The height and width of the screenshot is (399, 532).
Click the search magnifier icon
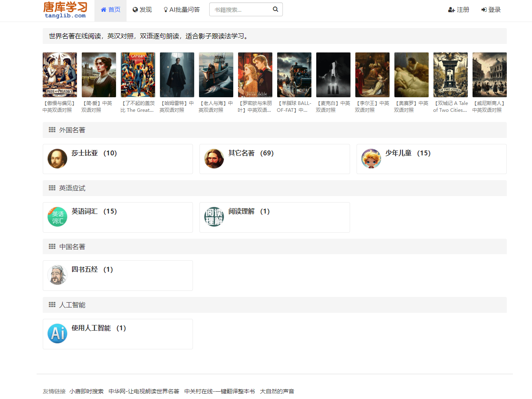[x=276, y=9]
